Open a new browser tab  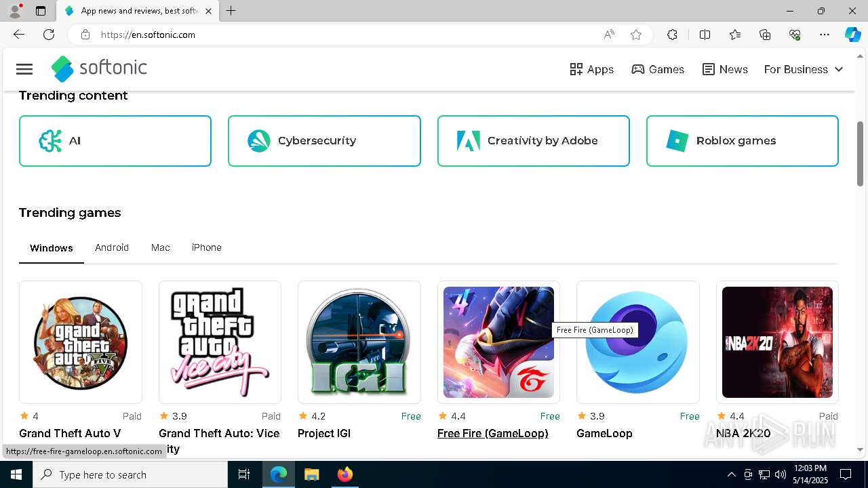[x=231, y=11]
